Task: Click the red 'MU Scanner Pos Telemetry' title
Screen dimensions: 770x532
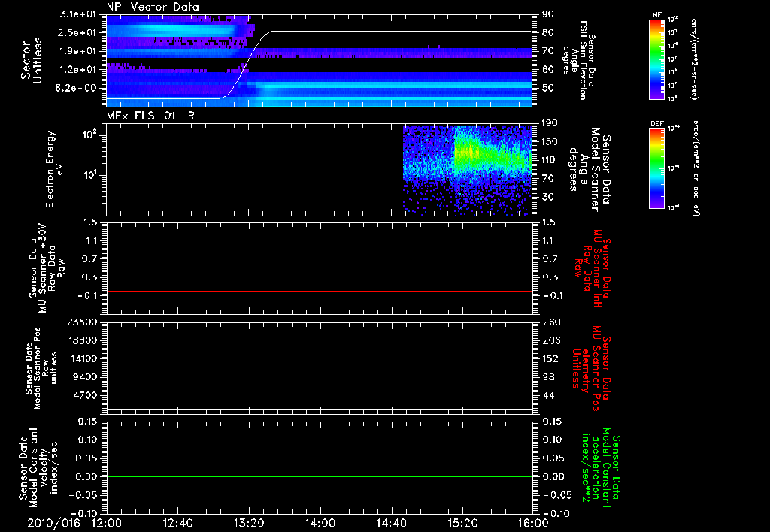Action: [592, 368]
